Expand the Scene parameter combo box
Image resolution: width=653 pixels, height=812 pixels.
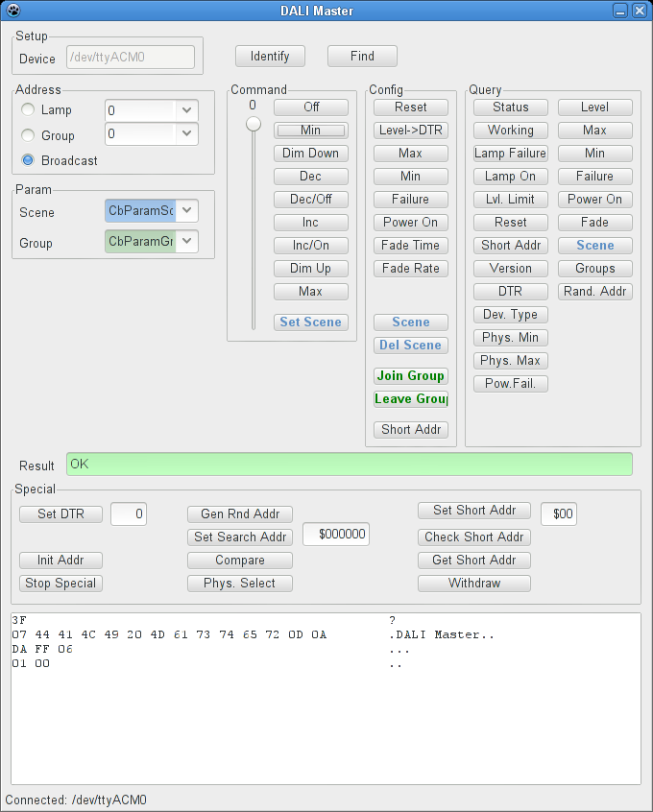coord(186,210)
